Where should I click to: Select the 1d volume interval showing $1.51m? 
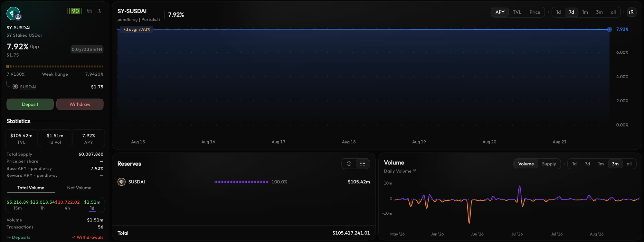point(92,205)
